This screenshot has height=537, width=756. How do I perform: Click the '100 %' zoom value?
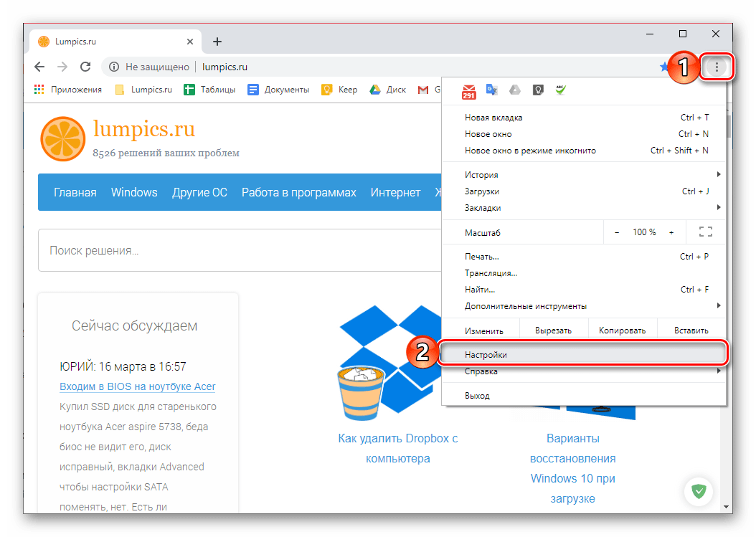[644, 232]
